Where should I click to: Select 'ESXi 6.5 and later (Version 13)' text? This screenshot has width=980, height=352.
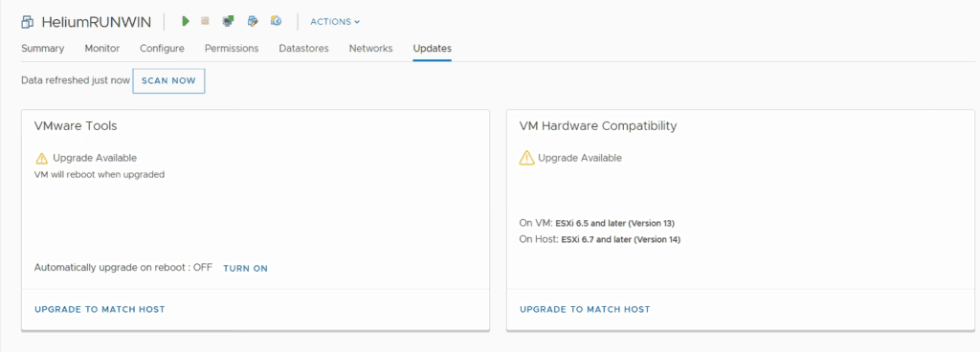[x=615, y=223]
